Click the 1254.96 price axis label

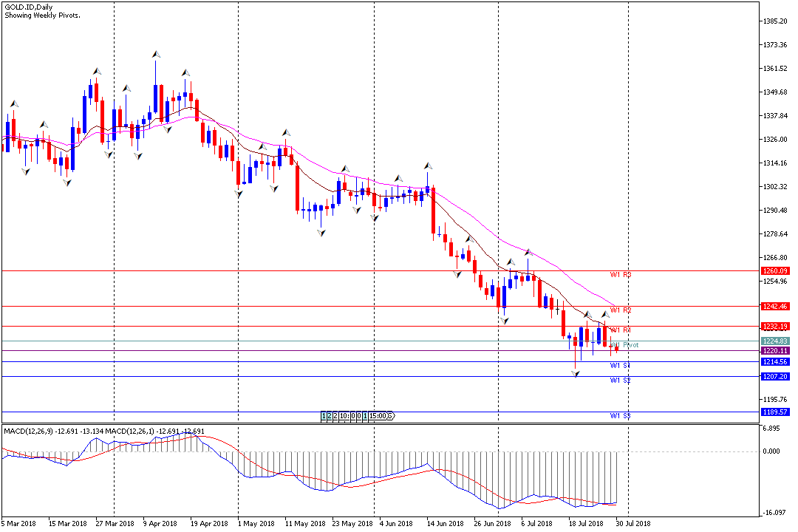(775, 282)
